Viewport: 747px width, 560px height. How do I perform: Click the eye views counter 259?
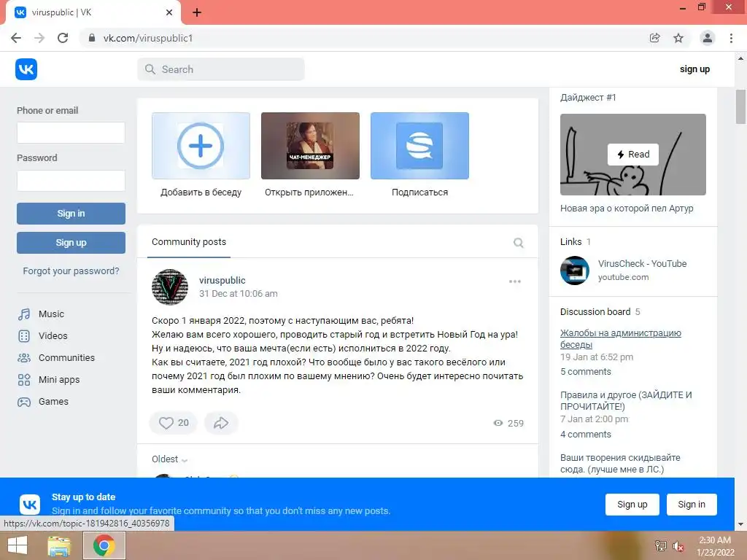tap(508, 424)
